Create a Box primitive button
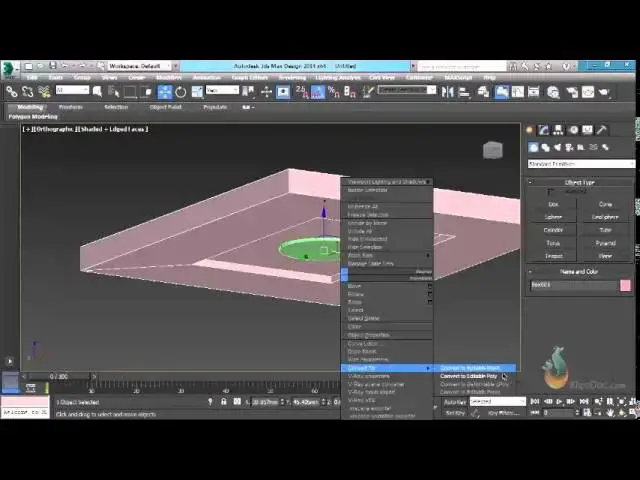 (x=553, y=204)
